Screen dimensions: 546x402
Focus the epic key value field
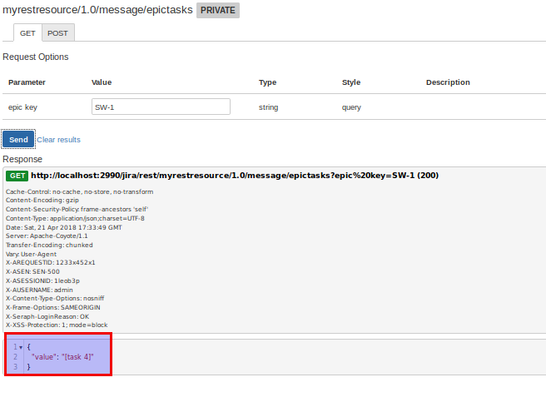pyautogui.click(x=161, y=107)
